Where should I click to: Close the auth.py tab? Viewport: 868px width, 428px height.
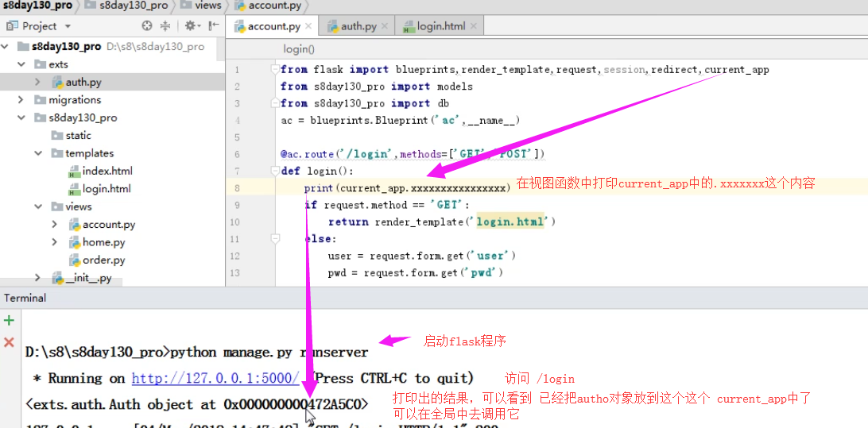click(x=386, y=26)
